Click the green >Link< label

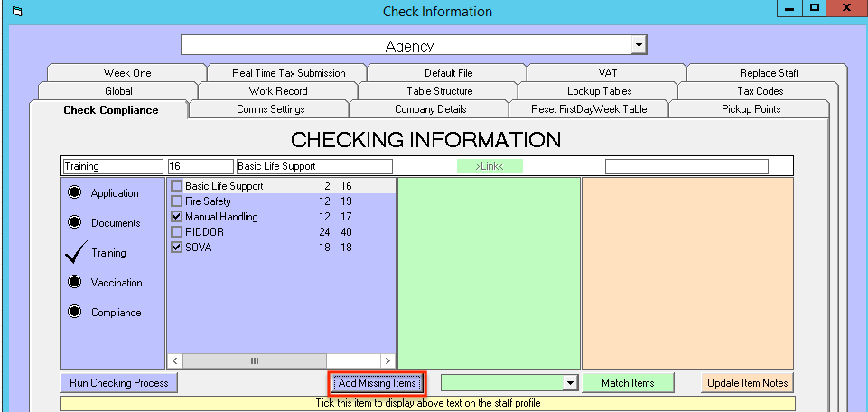pyautogui.click(x=489, y=166)
